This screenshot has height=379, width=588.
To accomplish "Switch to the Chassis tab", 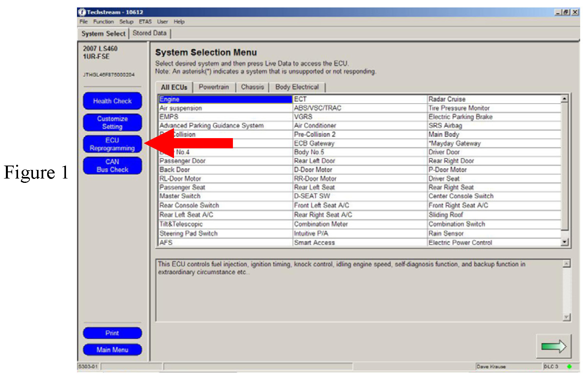I will point(252,87).
